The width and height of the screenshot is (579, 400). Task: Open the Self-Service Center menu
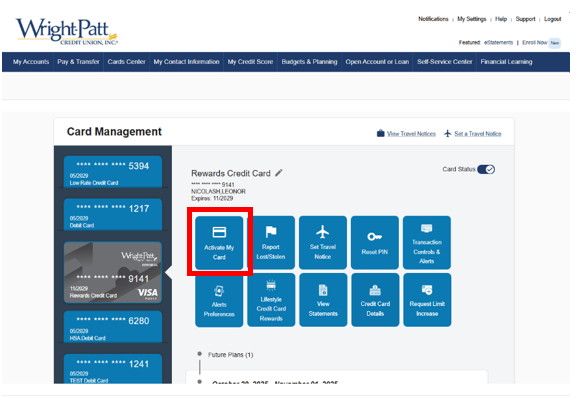(x=445, y=62)
